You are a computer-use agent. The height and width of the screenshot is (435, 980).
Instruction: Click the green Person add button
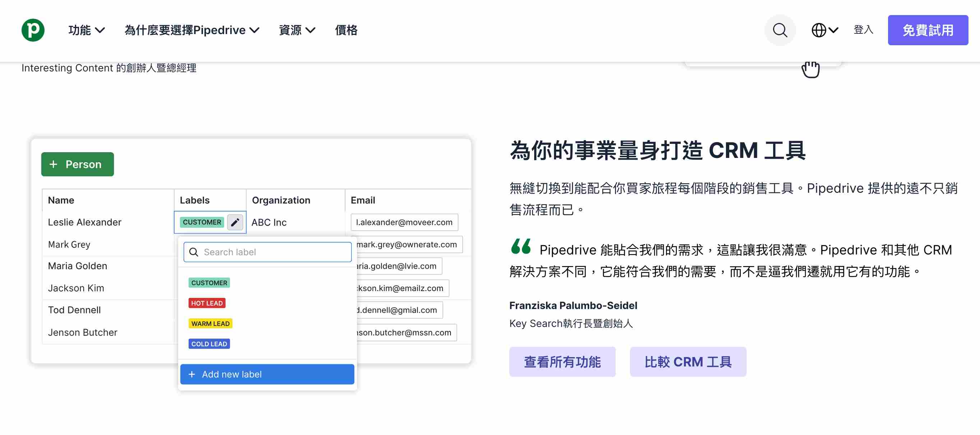coord(78,164)
